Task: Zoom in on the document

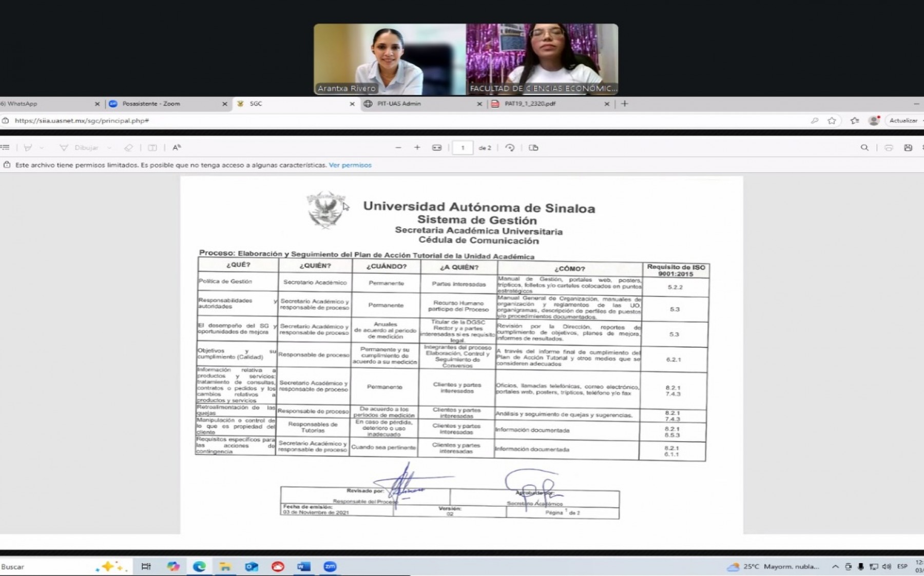Action: pos(417,148)
